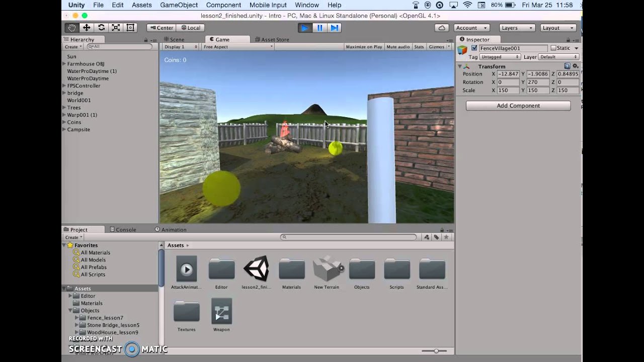Open Transform component help icon
The image size is (644, 362).
[568, 66]
